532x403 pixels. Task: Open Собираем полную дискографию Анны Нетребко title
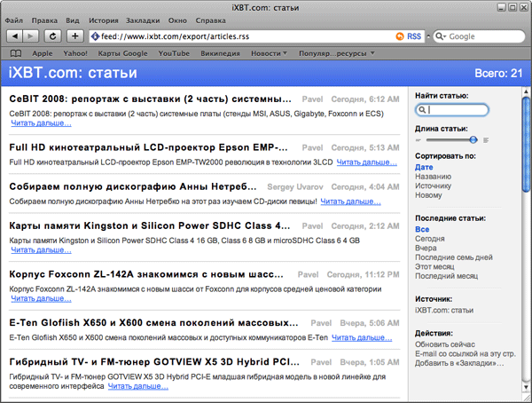coord(133,186)
